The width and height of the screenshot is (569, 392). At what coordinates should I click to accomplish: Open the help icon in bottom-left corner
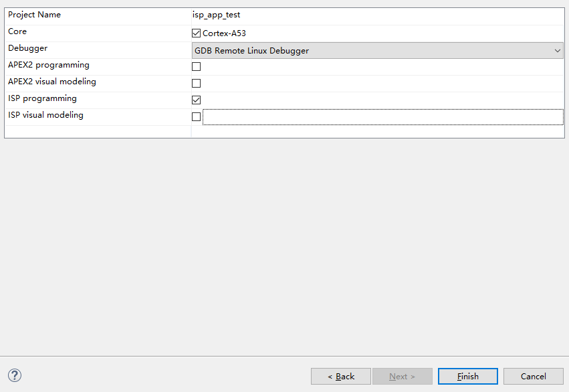pos(15,376)
